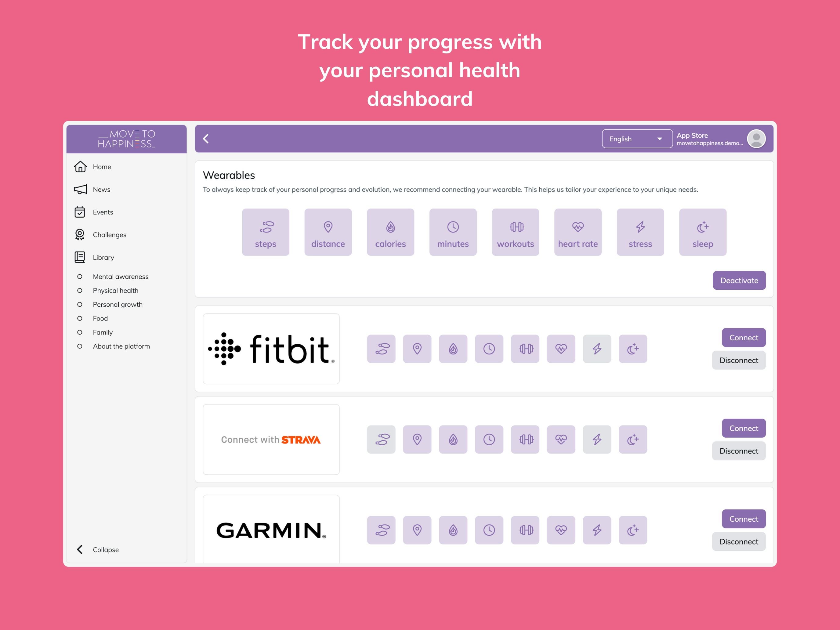
Task: Click the Strava sleep moon icon
Action: point(633,439)
